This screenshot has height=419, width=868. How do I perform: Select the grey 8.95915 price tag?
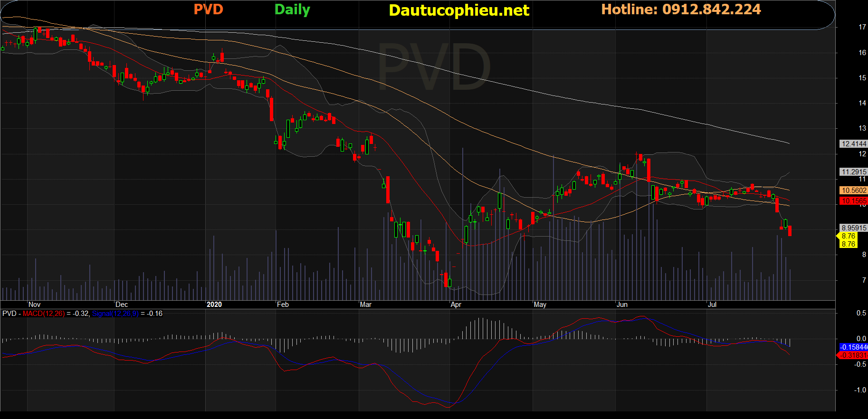click(854, 228)
